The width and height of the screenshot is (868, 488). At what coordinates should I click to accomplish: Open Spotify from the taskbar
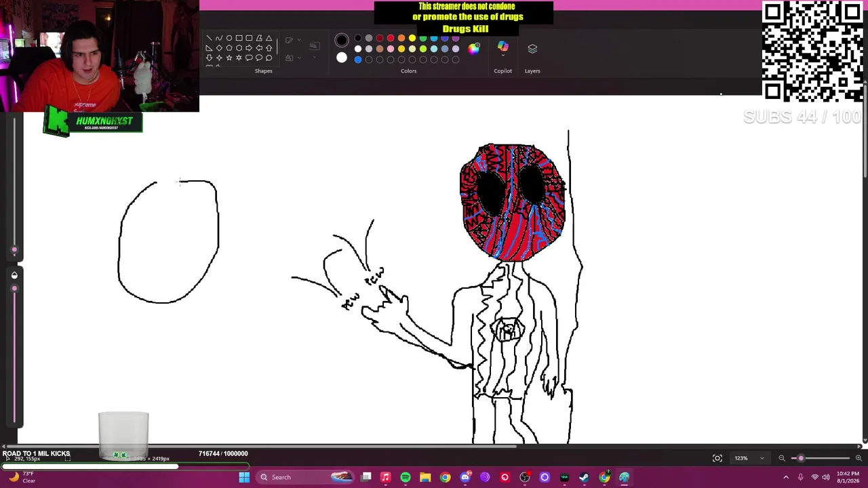(406, 477)
